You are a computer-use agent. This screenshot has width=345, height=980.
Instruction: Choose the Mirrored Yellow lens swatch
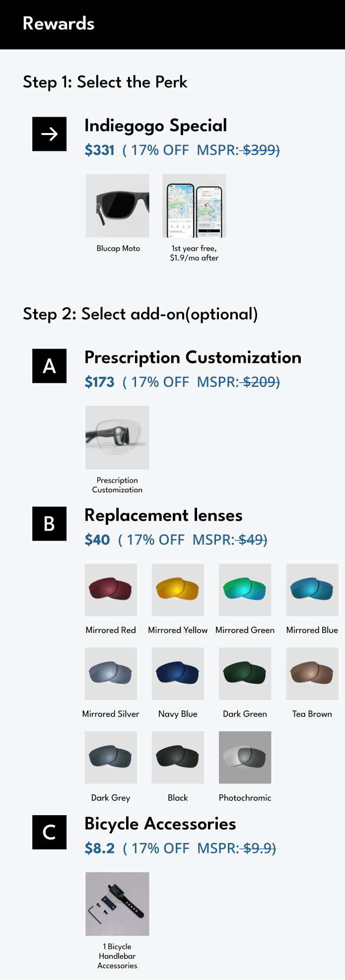(x=178, y=590)
